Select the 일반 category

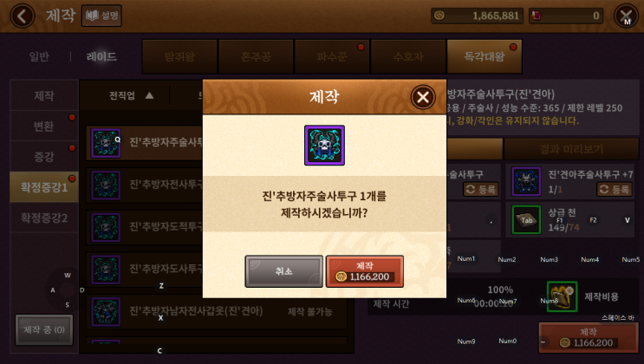click(39, 56)
